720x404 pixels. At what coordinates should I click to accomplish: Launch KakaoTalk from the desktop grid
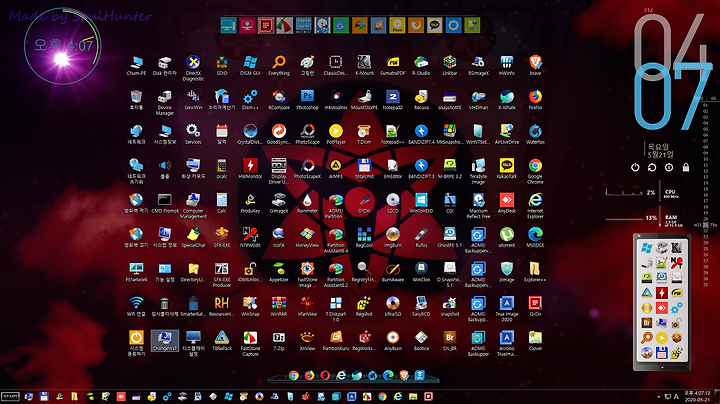(x=506, y=168)
